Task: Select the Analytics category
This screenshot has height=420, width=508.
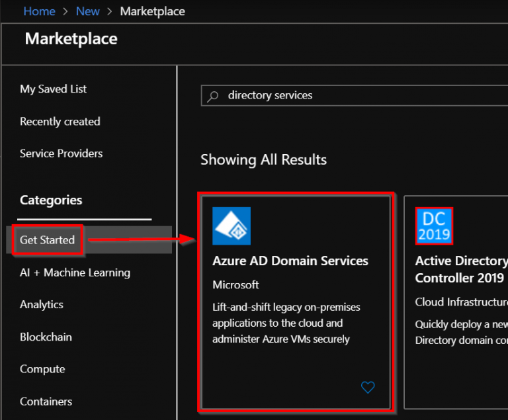Action: point(42,305)
